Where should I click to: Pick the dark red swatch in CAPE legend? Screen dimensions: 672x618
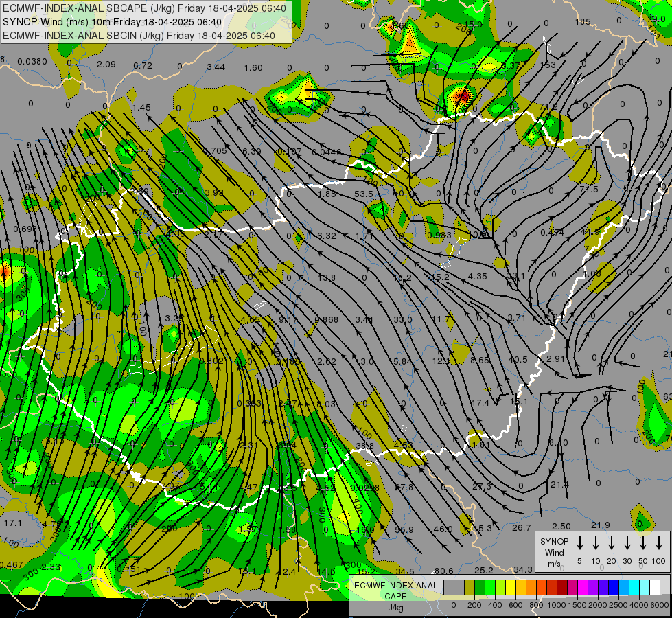click(x=562, y=587)
